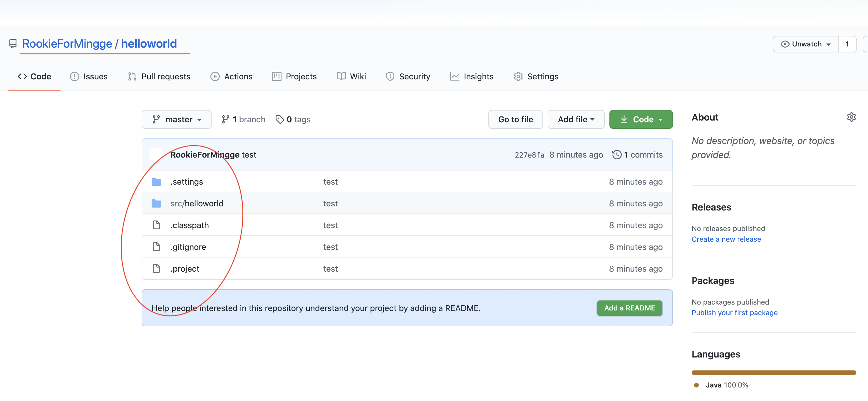The image size is (868, 401).
Task: Click the watcher count 1
Action: pos(847,44)
